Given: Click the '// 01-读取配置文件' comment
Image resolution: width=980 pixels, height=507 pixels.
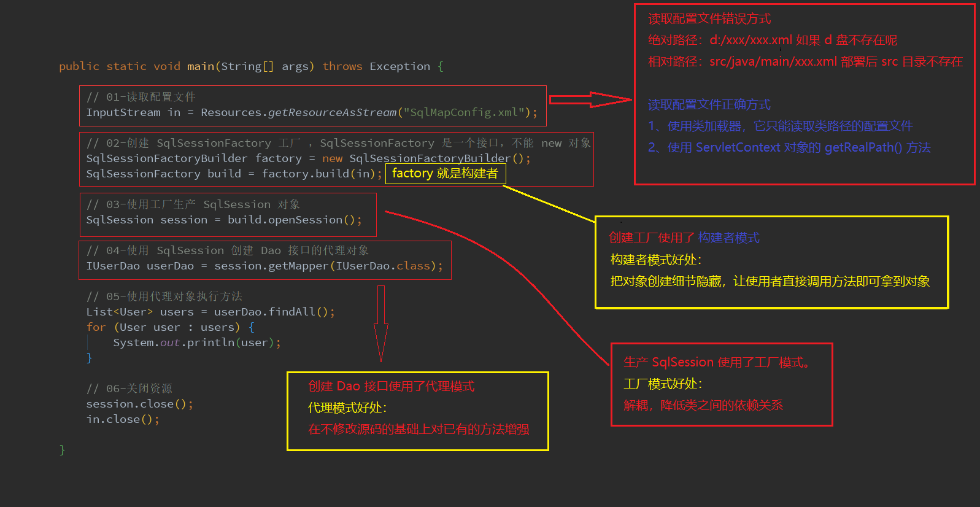Looking at the screenshot, I should click(x=141, y=97).
